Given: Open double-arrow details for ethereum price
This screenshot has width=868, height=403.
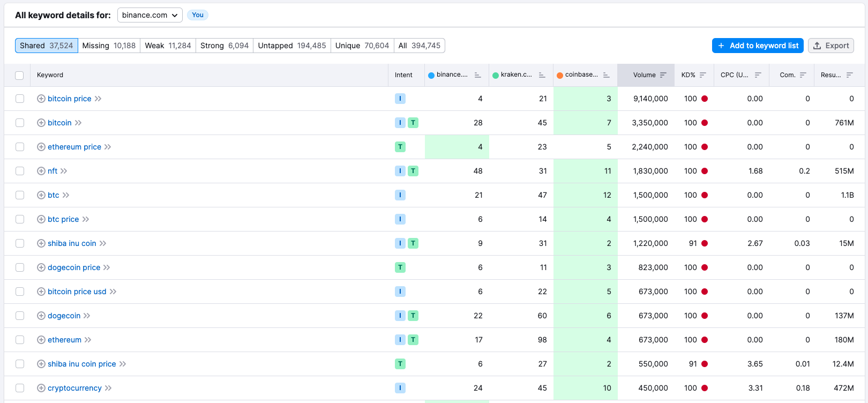Looking at the screenshot, I should 108,147.
